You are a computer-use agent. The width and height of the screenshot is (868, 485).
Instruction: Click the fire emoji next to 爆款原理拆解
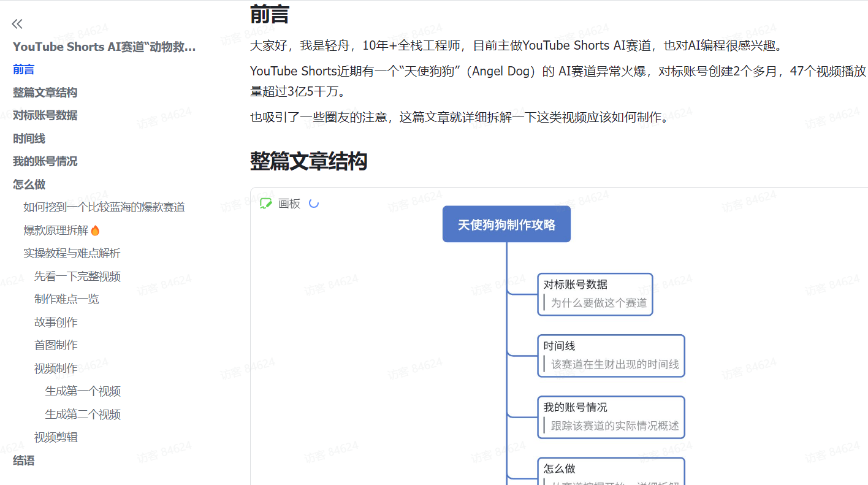[95, 231]
